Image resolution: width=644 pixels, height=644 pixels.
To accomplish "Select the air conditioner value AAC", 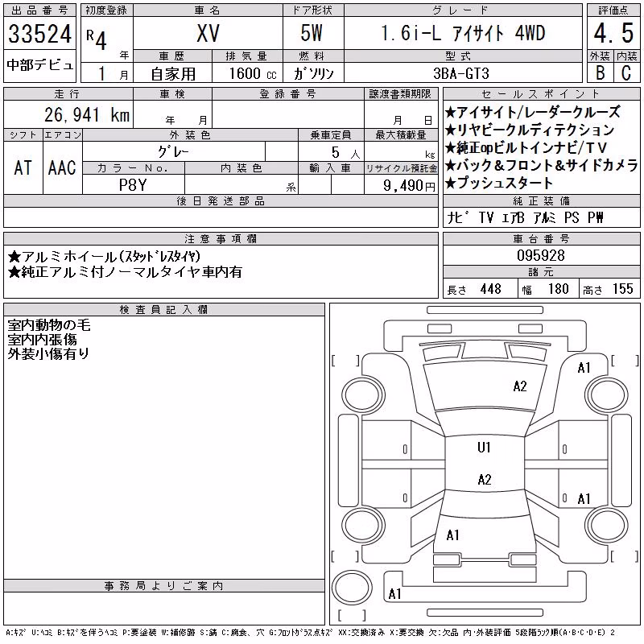I will click(x=62, y=167).
